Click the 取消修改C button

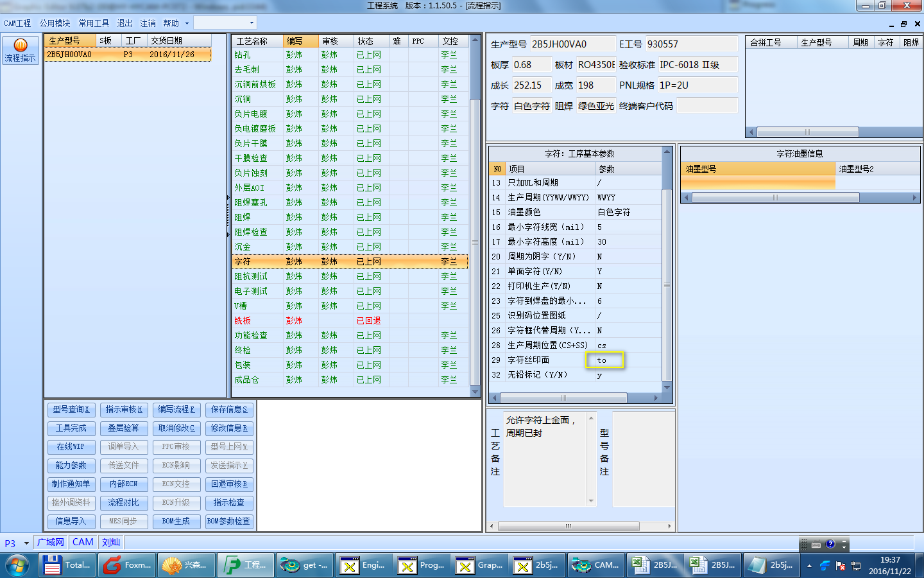click(176, 428)
